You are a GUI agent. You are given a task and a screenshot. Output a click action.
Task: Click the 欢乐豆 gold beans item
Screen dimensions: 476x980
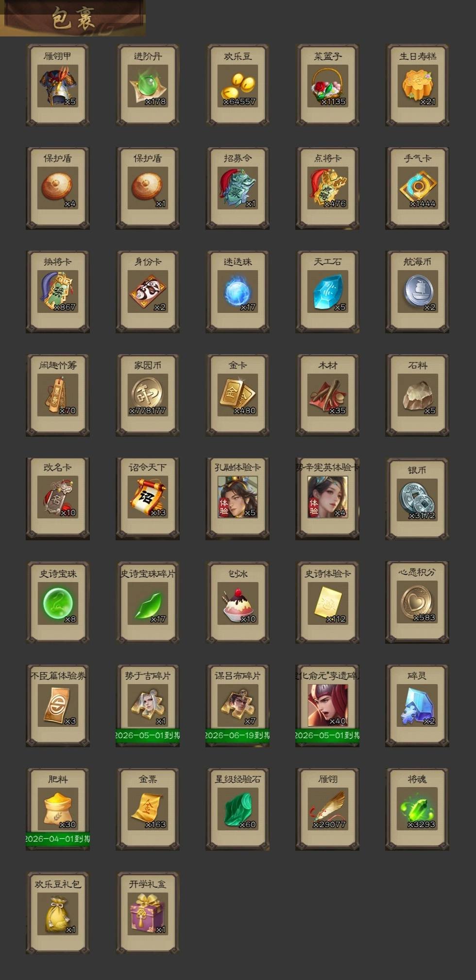tap(238, 85)
